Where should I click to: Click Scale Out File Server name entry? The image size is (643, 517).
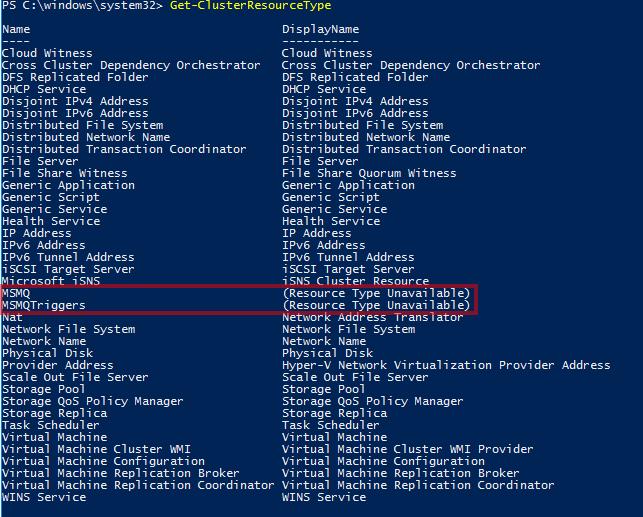click(75, 377)
